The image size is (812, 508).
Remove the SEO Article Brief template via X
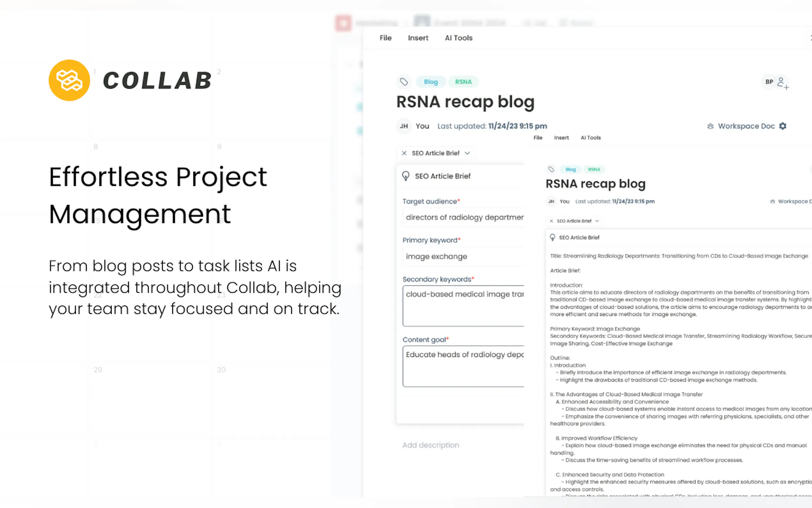[x=404, y=153]
